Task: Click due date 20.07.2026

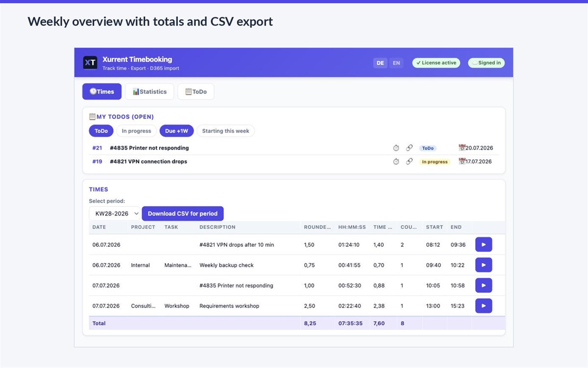Action: (x=479, y=148)
